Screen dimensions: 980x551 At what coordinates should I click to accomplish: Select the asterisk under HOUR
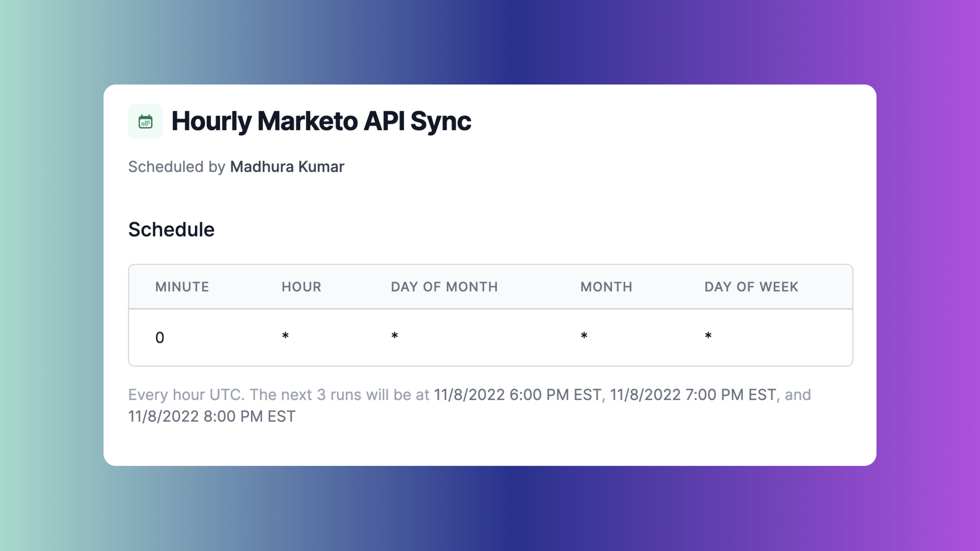285,336
